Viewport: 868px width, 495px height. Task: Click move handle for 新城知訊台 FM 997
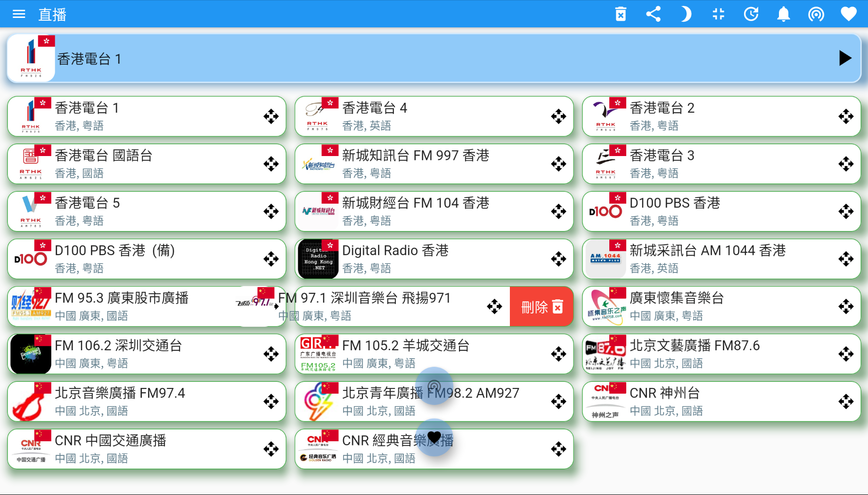click(x=558, y=164)
